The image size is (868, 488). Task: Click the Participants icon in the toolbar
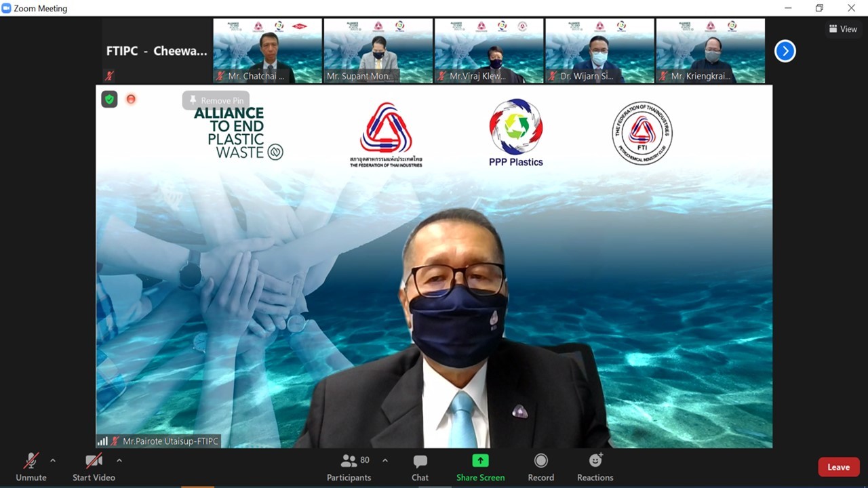(x=349, y=462)
